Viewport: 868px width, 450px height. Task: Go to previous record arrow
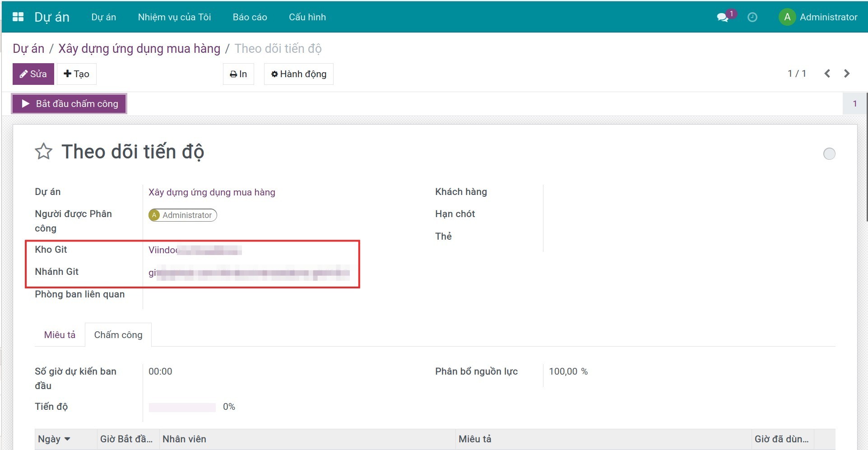click(827, 74)
